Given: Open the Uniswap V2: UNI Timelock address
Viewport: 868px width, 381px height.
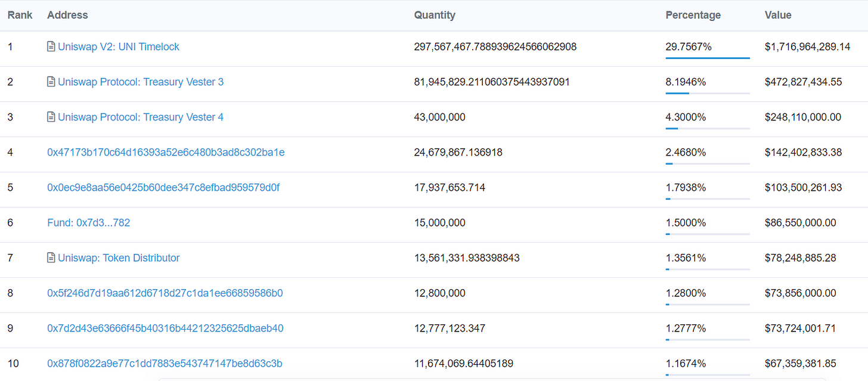Looking at the screenshot, I should click(x=119, y=47).
